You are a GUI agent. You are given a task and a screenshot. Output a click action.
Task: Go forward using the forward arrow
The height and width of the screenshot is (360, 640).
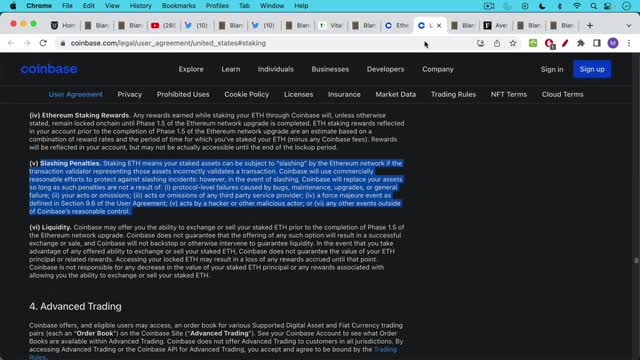27,43
